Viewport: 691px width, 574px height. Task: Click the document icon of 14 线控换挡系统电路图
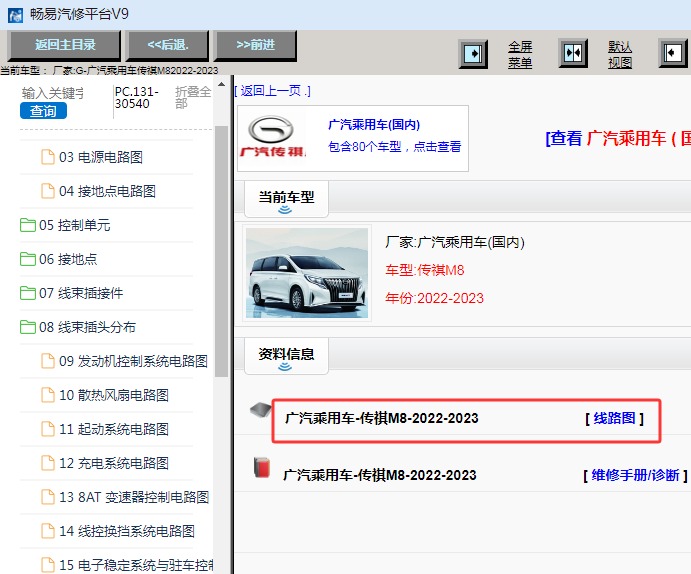(48, 530)
